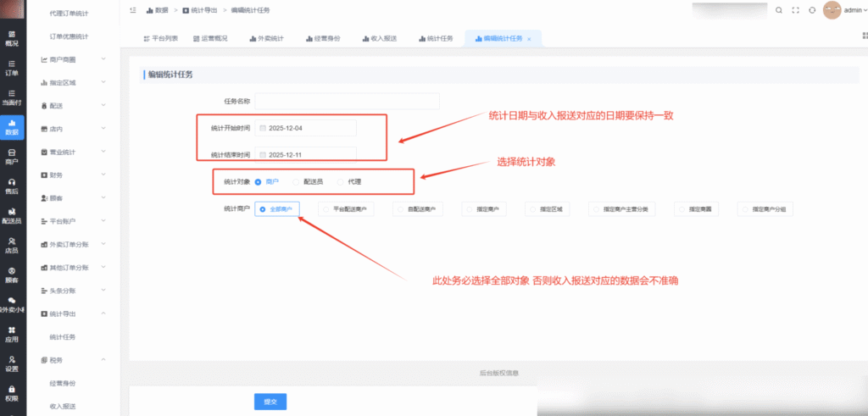This screenshot has width=868, height=416.
Task: Click the grid icon at tab bar right end
Action: coord(864,36)
